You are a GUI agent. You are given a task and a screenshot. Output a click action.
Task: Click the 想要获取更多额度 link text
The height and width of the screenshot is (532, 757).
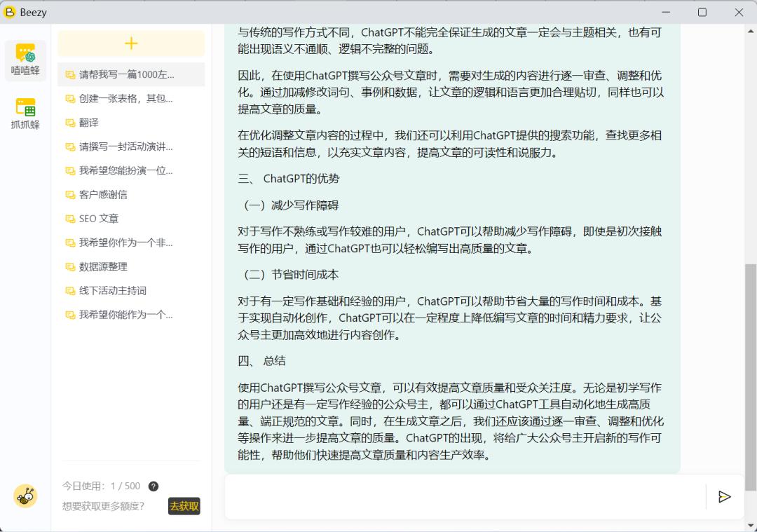tap(102, 505)
